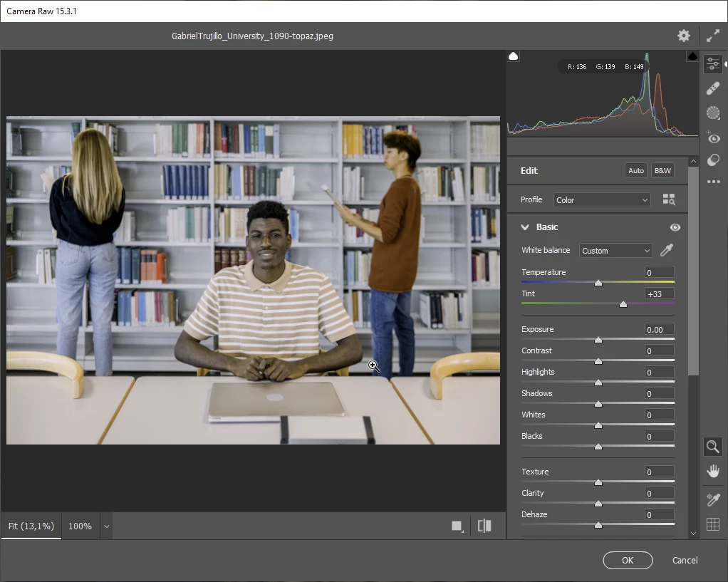
Task: Click the Whites value field
Action: pyautogui.click(x=659, y=415)
